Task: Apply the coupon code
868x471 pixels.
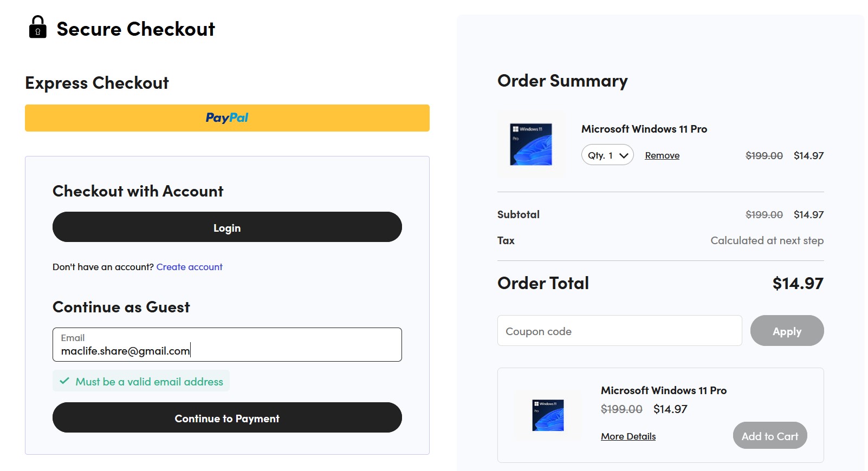Action: [787, 331]
